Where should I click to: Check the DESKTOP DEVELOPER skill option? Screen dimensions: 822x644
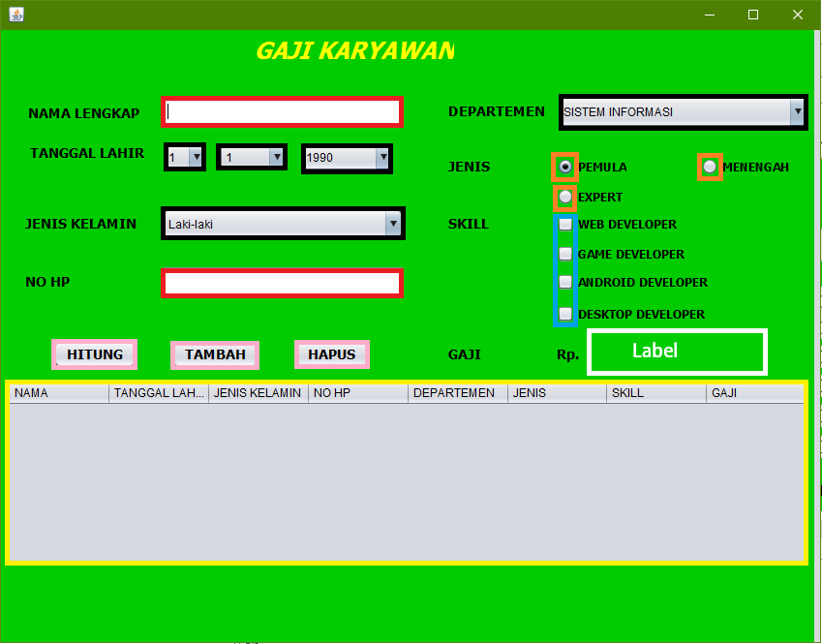pos(565,314)
